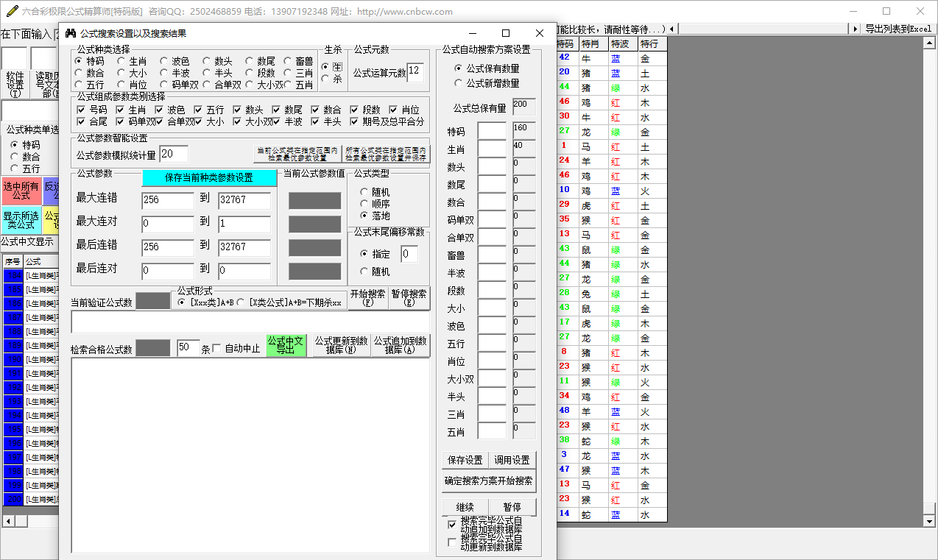The width and height of the screenshot is (938, 560).
Task: Click 公式更新到数据库(N) button
Action: (x=342, y=345)
